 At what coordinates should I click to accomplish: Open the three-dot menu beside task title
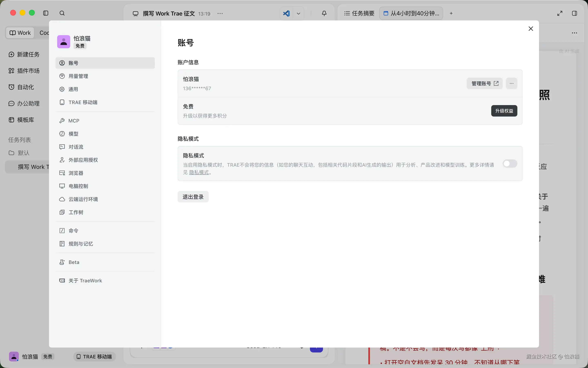coord(220,13)
